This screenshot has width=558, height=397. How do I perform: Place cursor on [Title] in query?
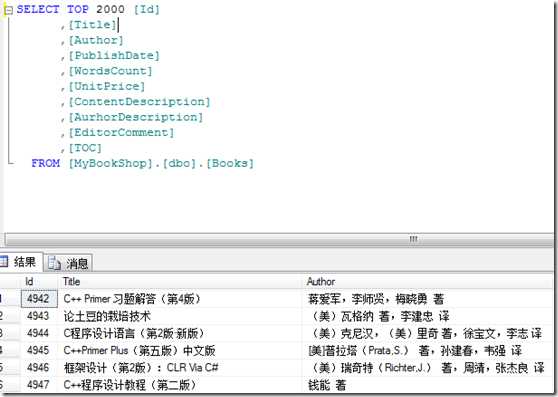[93, 25]
